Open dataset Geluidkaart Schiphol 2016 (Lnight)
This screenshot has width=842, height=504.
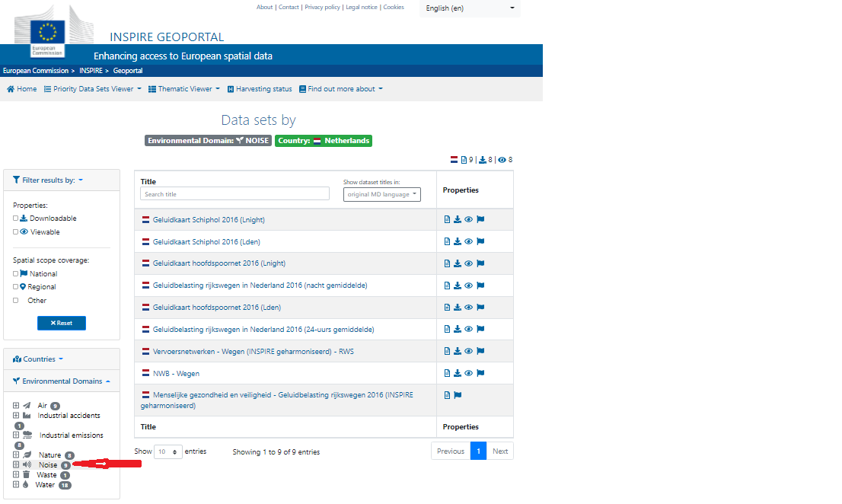[x=209, y=220]
